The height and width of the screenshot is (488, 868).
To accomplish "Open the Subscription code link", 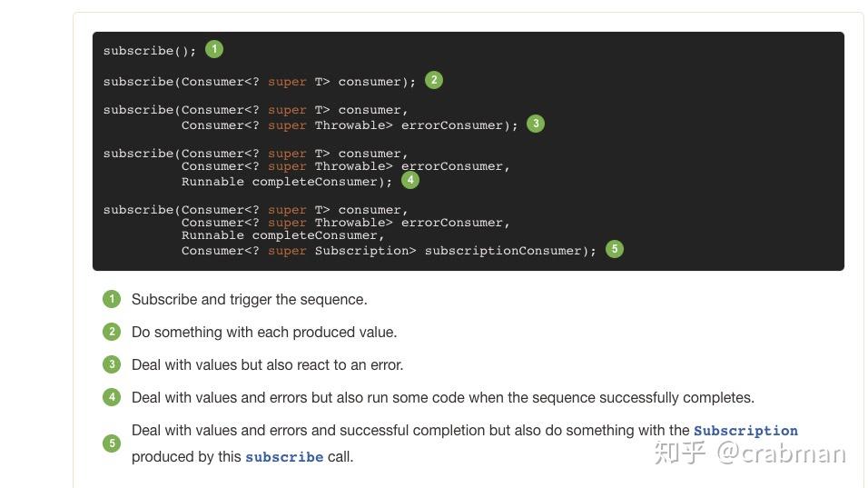I will (745, 431).
